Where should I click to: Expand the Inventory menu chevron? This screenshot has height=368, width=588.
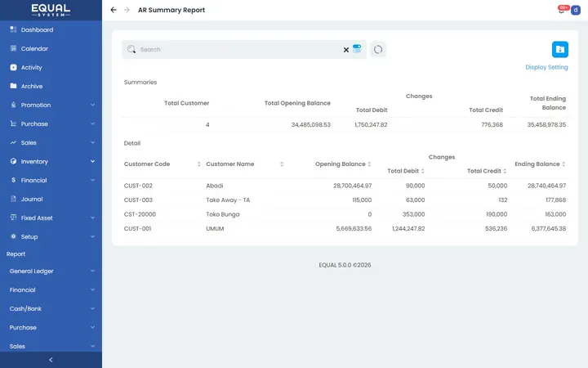92,161
